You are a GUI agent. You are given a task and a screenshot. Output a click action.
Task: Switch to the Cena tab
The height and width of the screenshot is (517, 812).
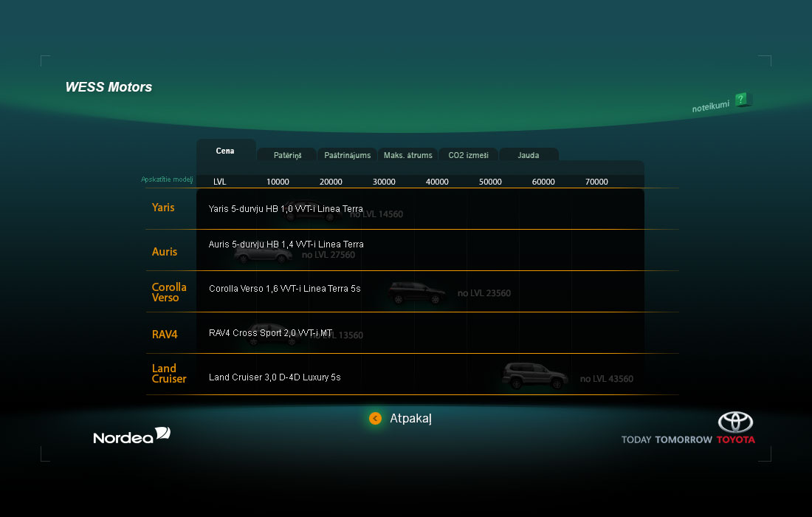pyautogui.click(x=225, y=151)
